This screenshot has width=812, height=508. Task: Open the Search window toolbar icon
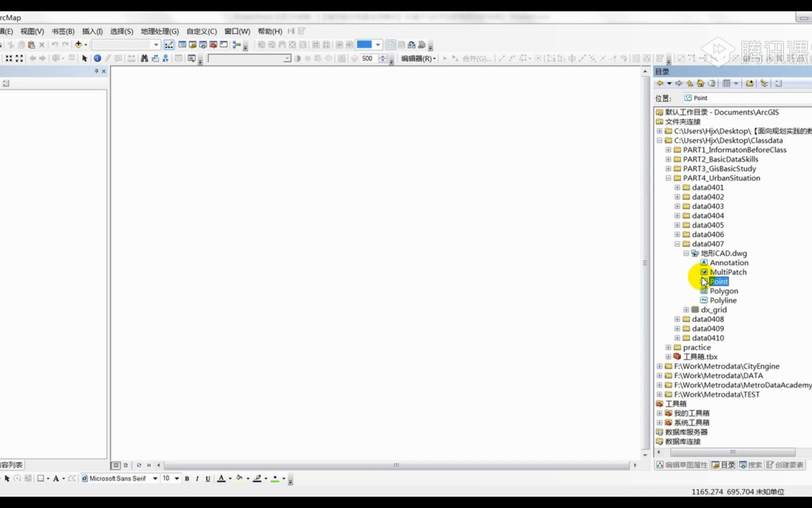(x=203, y=45)
